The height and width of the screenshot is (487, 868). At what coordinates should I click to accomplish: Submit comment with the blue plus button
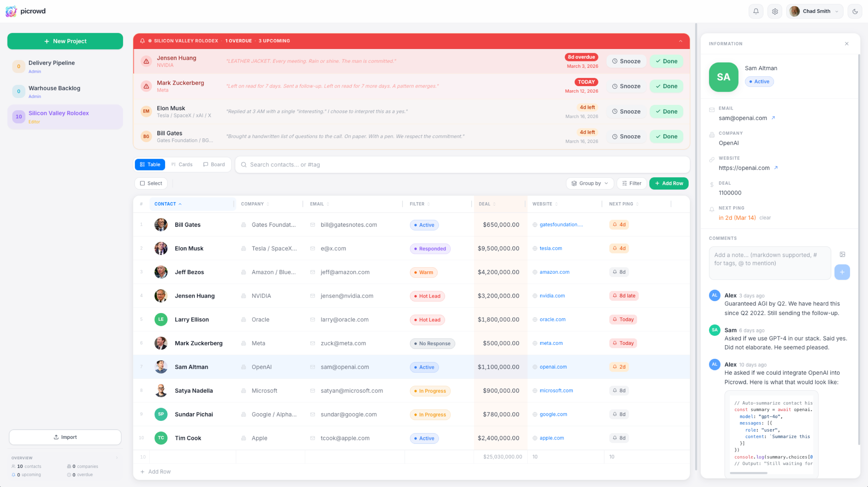[842, 272]
